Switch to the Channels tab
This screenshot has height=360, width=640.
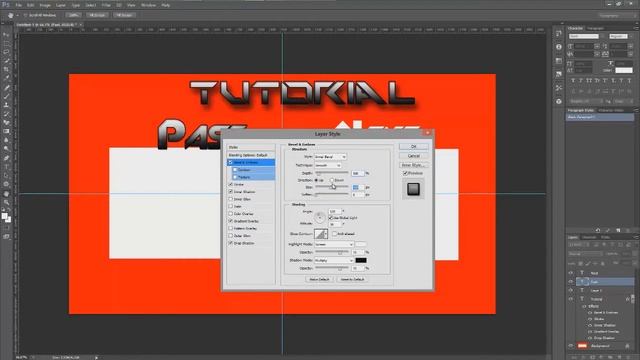coord(589,237)
